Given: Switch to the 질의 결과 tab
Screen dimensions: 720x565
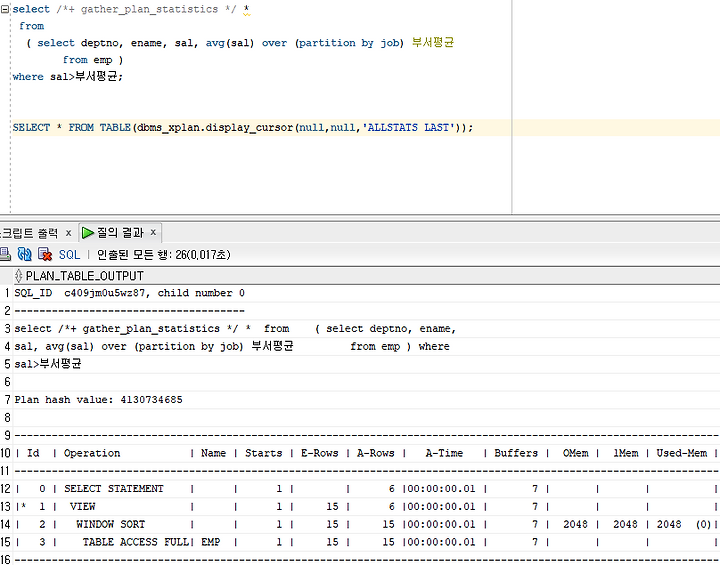Looking at the screenshot, I should click(120, 233).
